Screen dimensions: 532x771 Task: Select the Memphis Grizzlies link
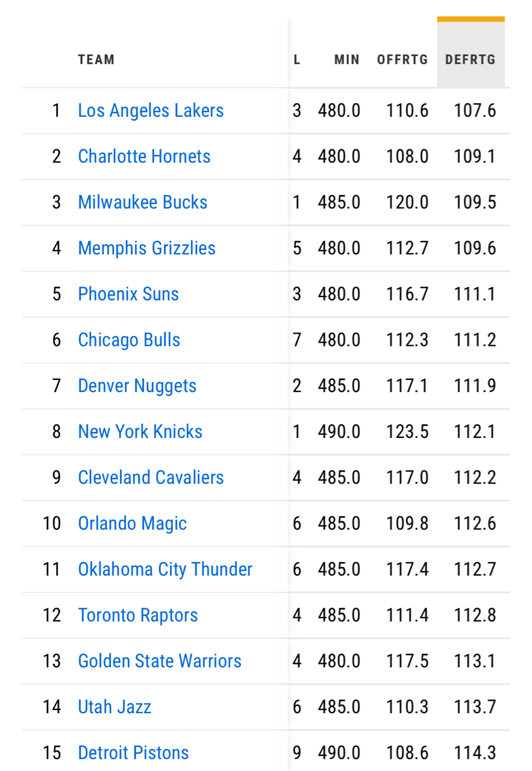pos(147,248)
